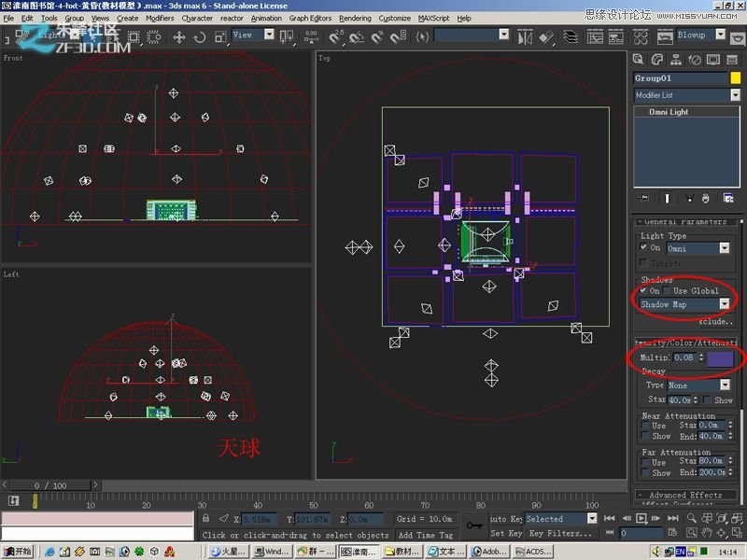
Task: Enable Far Attenuation Use checkbox
Action: (x=645, y=462)
